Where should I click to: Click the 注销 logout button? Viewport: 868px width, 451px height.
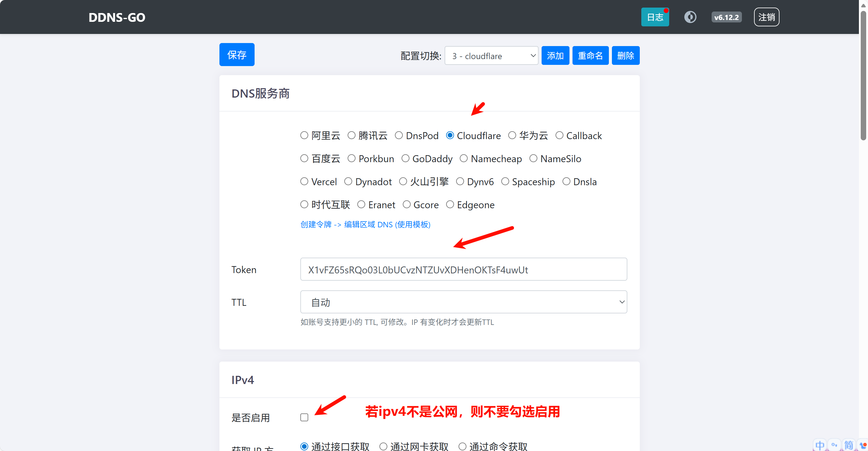[x=766, y=17]
